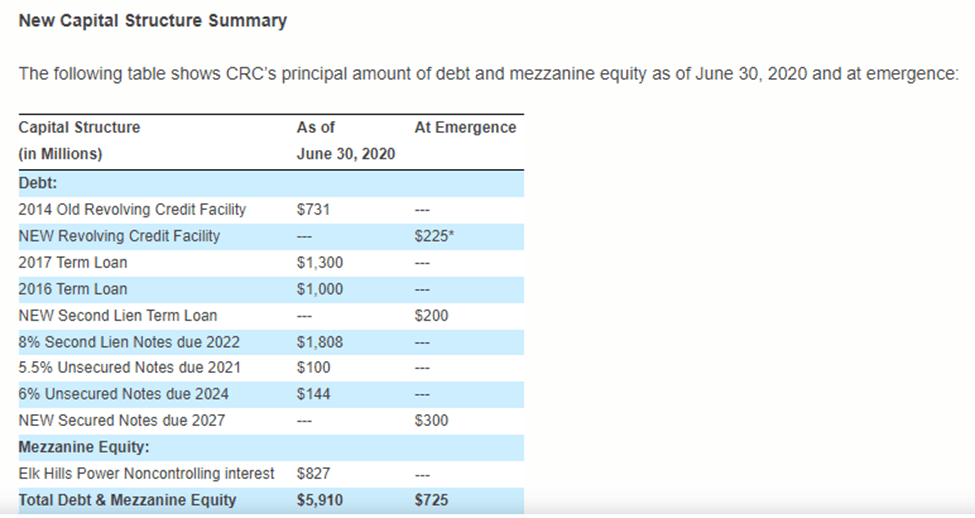975x518 pixels.
Task: Click the "2017 Term Loan" row label
Action: pyautogui.click(x=73, y=263)
